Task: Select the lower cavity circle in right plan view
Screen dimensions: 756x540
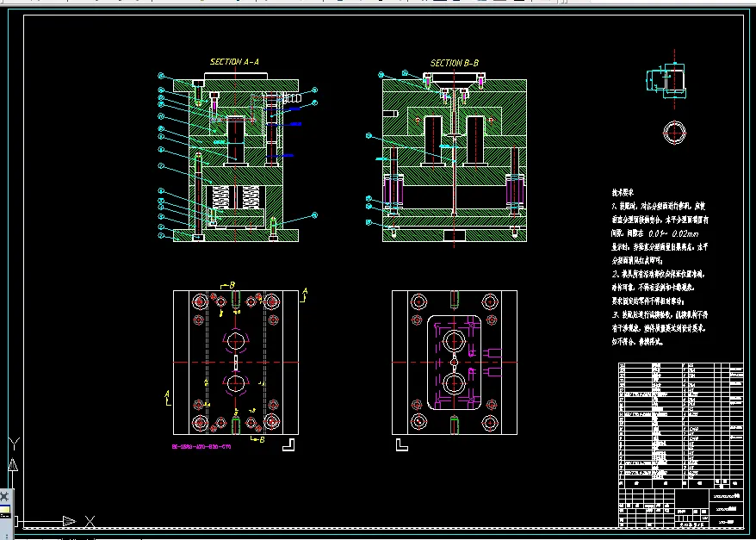Action: [454, 384]
